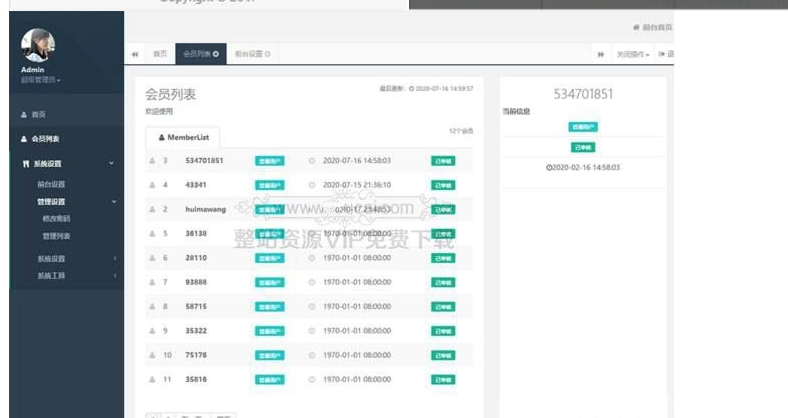Click member name 43341

point(196,185)
